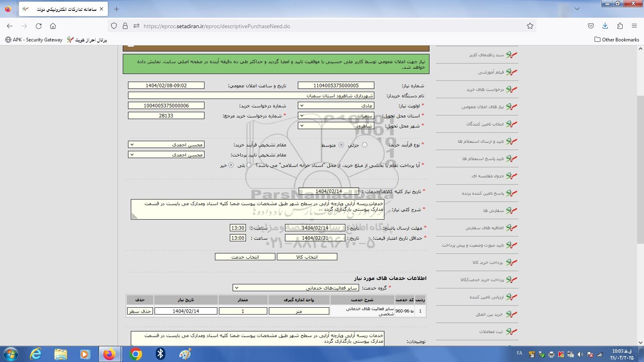Image resolution: width=644 pixels, height=362 pixels.
Task: Open Other Bookmarks folder
Action: (x=617, y=40)
